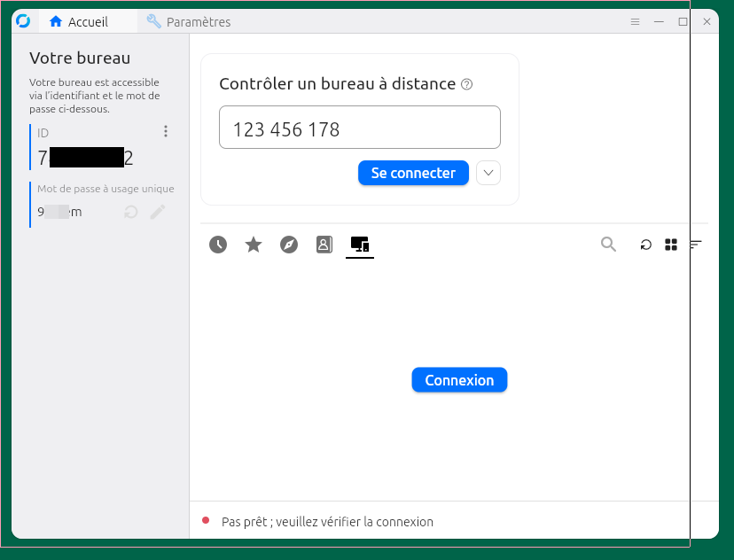The image size is (734, 560).
Task: Open the favorites star tab
Action: (254, 245)
